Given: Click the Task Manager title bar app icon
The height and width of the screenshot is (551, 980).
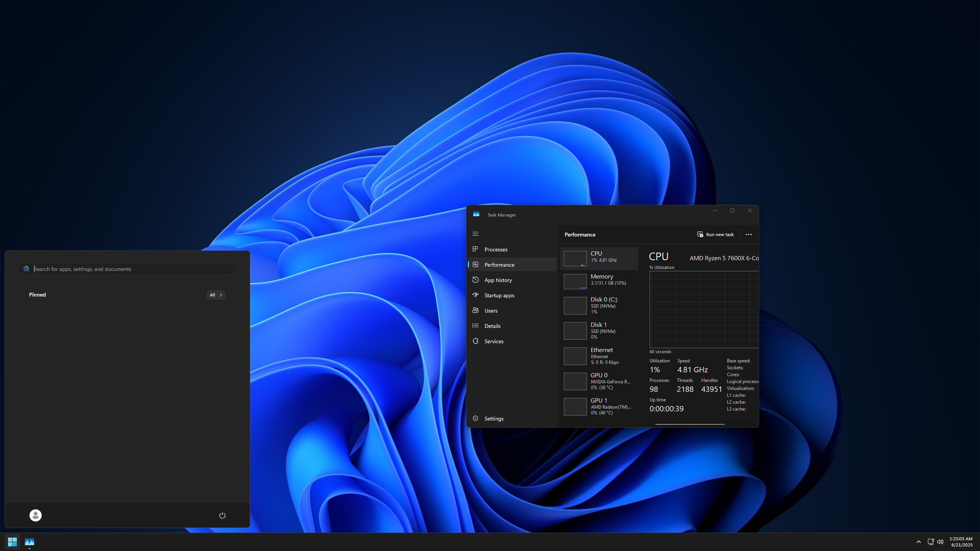Looking at the screenshot, I should coord(476,214).
